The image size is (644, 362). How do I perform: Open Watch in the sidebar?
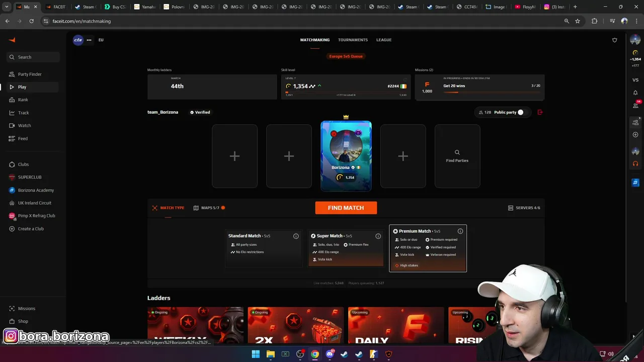[x=24, y=126]
